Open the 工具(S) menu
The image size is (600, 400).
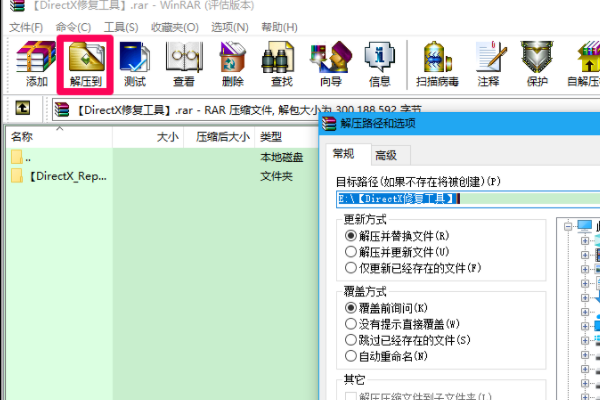[121, 27]
